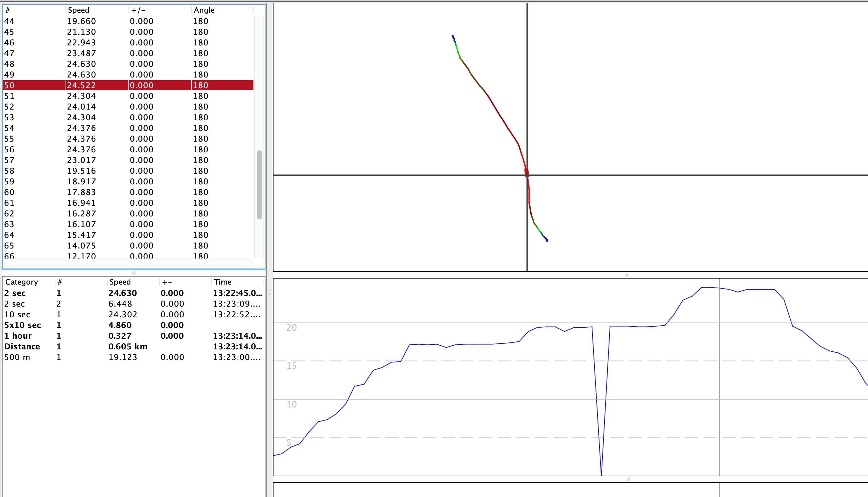The height and width of the screenshot is (497, 868).
Task: Click the red position marker on the track map
Action: (x=526, y=172)
